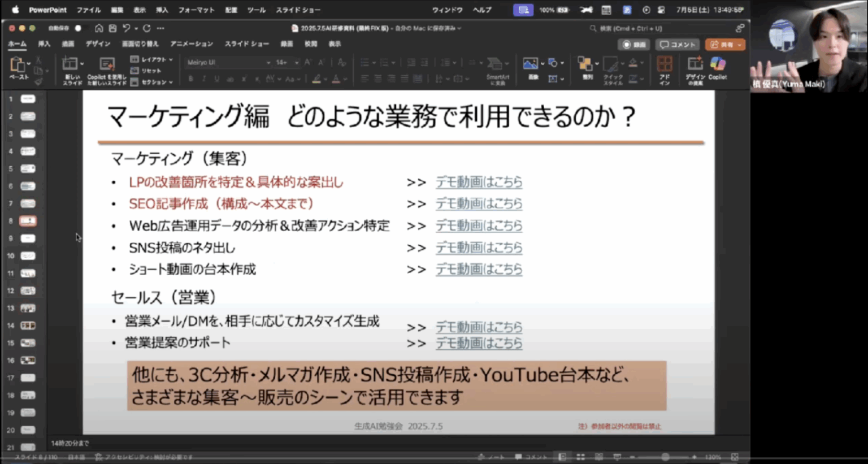Click the 整列 (Arrange) icon

pyautogui.click(x=586, y=62)
